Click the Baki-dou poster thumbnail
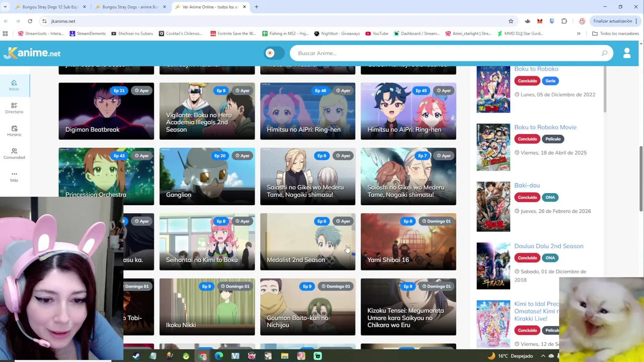The height and width of the screenshot is (362, 644). tap(493, 206)
